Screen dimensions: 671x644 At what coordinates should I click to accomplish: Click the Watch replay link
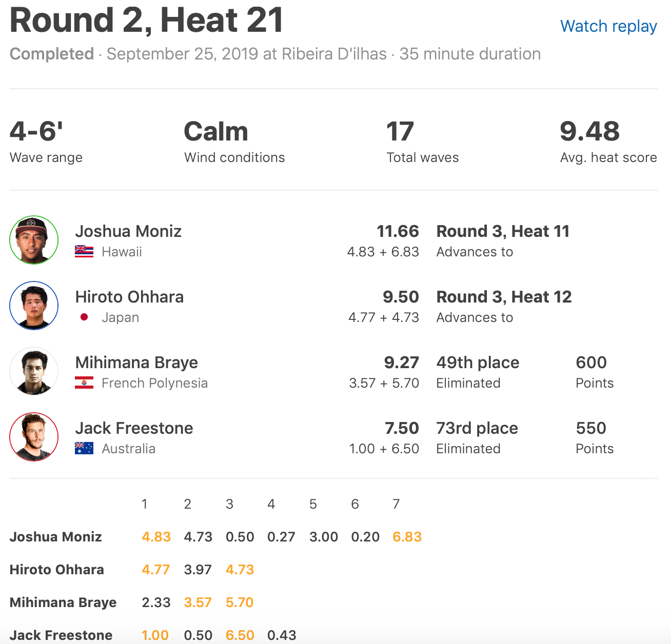(608, 26)
